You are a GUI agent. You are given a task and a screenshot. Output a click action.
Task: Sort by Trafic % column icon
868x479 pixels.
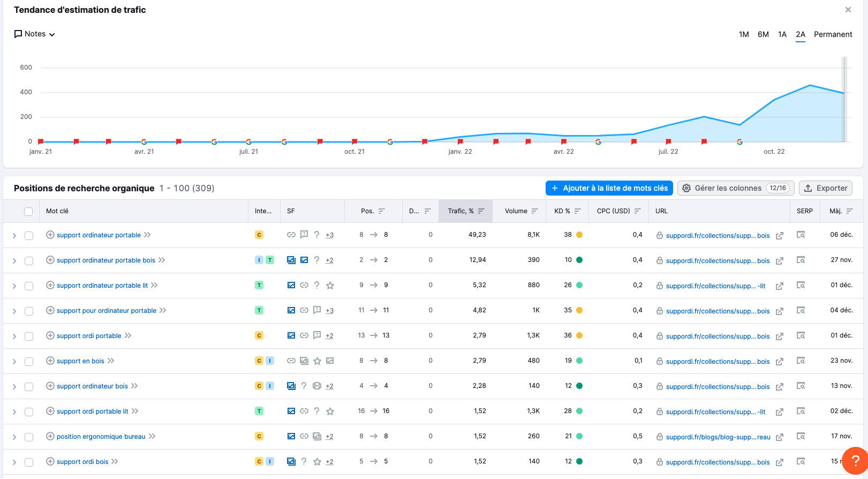pos(481,211)
